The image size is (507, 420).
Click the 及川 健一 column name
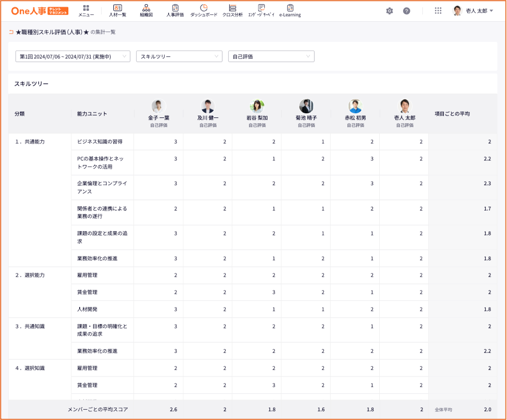[x=207, y=118]
